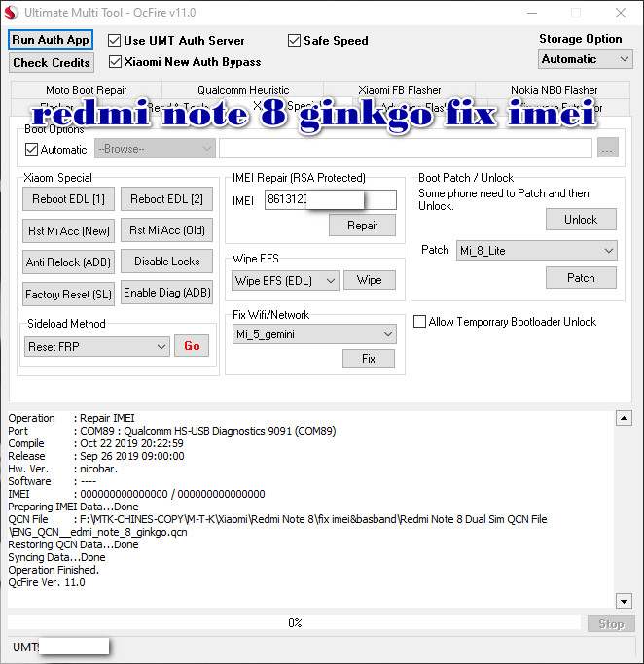The width and height of the screenshot is (644, 664).
Task: Click Factory Reset (SL) button
Action: click(69, 295)
